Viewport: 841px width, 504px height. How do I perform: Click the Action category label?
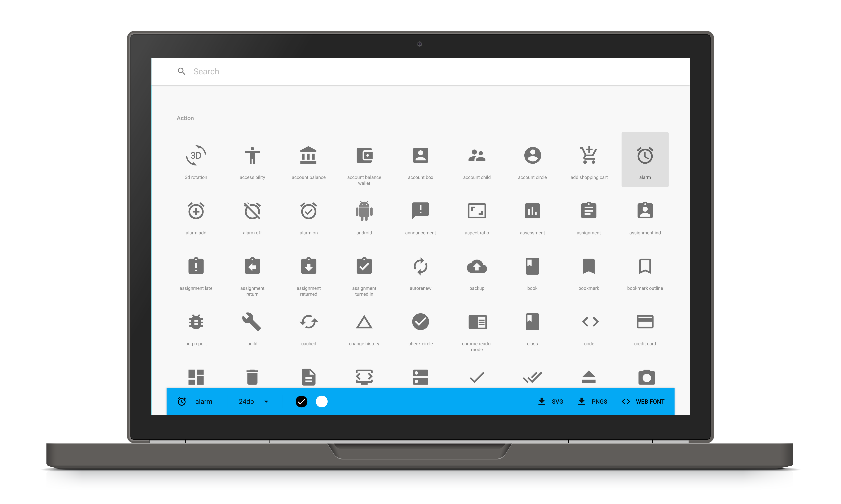(185, 118)
